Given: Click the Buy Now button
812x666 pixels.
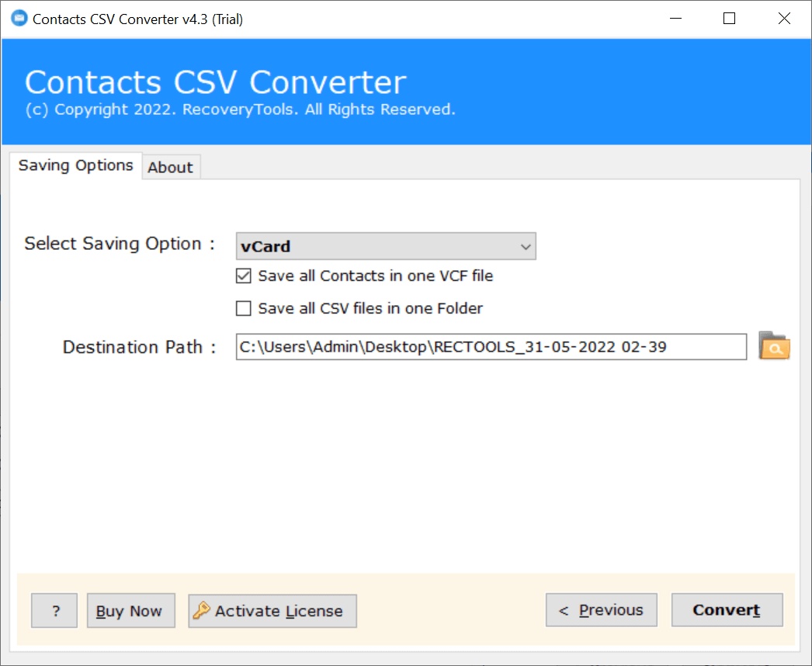Looking at the screenshot, I should click(130, 611).
